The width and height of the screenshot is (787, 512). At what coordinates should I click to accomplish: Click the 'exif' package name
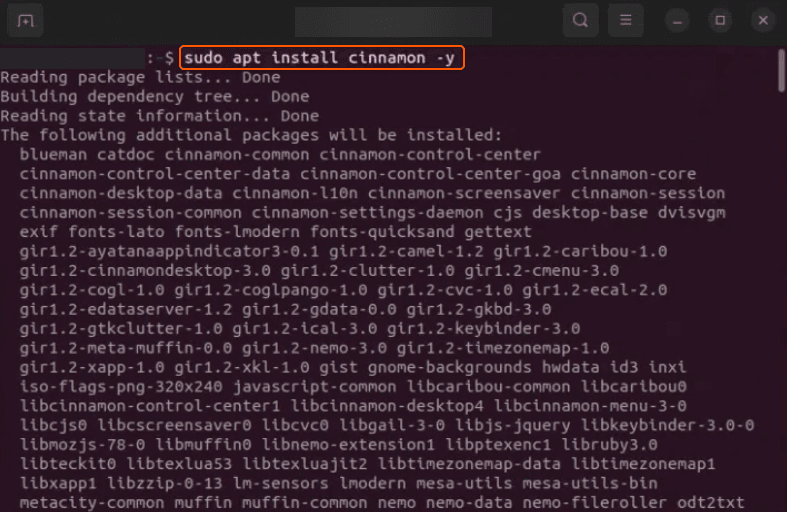pyautogui.click(x=39, y=231)
